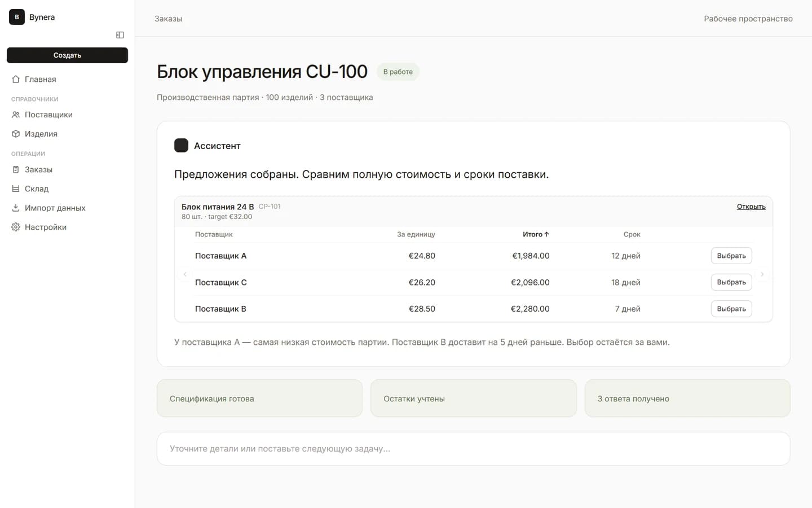
Task: Click the В работе status badge
Action: [x=398, y=72]
